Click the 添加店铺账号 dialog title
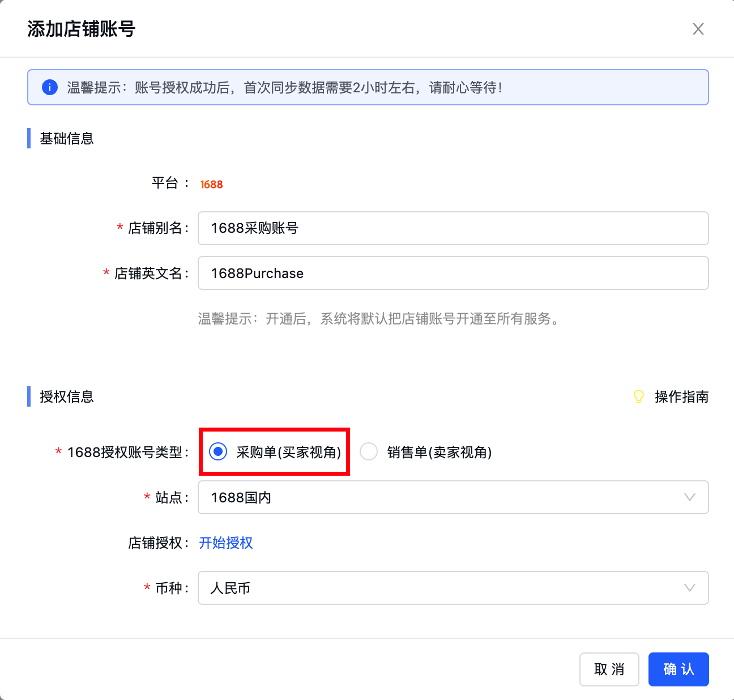 [x=81, y=28]
